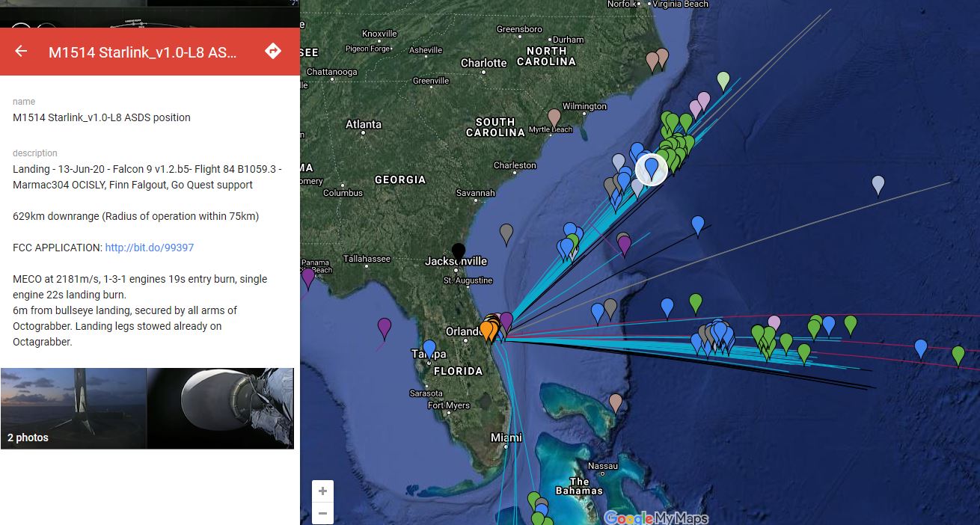The width and height of the screenshot is (980, 525).
Task: Click the zoom out minus button
Action: (322, 513)
